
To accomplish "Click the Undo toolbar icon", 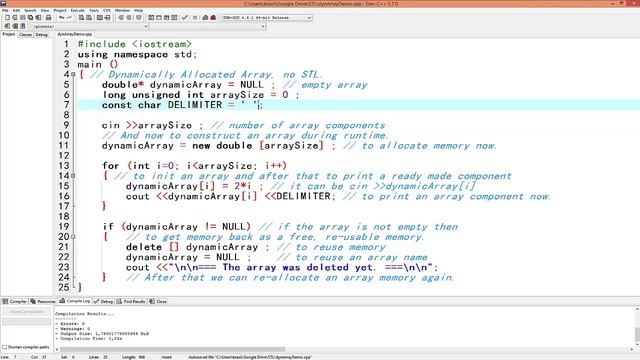I will 61,18.
